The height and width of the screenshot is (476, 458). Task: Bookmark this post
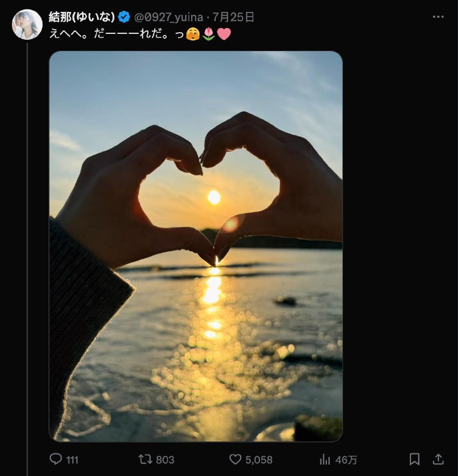tap(415, 459)
